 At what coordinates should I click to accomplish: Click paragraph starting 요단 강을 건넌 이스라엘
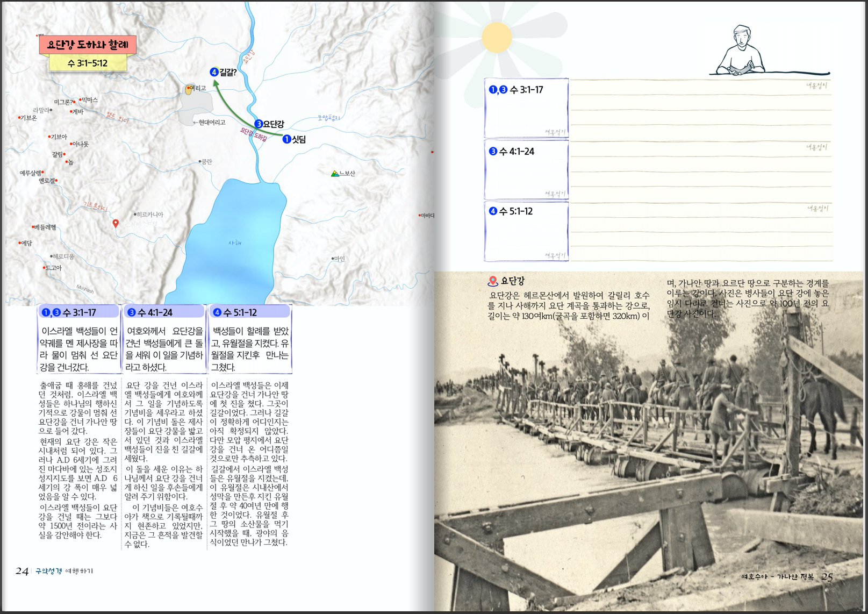click(x=164, y=422)
